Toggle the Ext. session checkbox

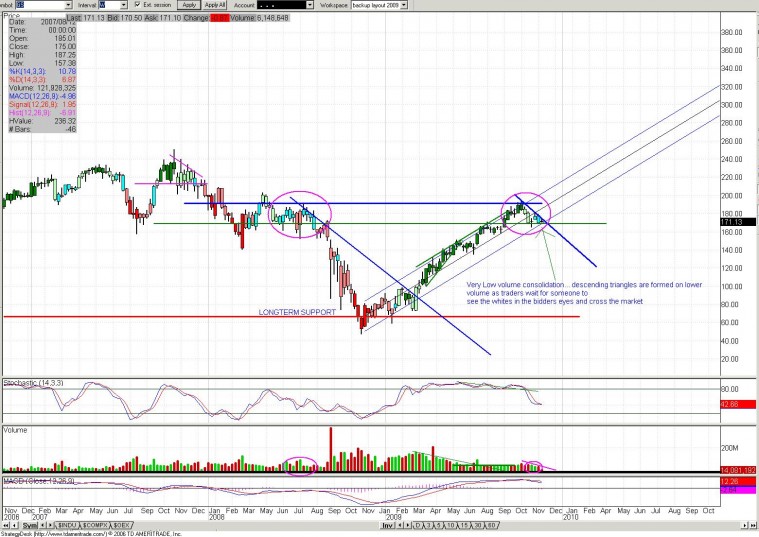pyautogui.click(x=137, y=5)
